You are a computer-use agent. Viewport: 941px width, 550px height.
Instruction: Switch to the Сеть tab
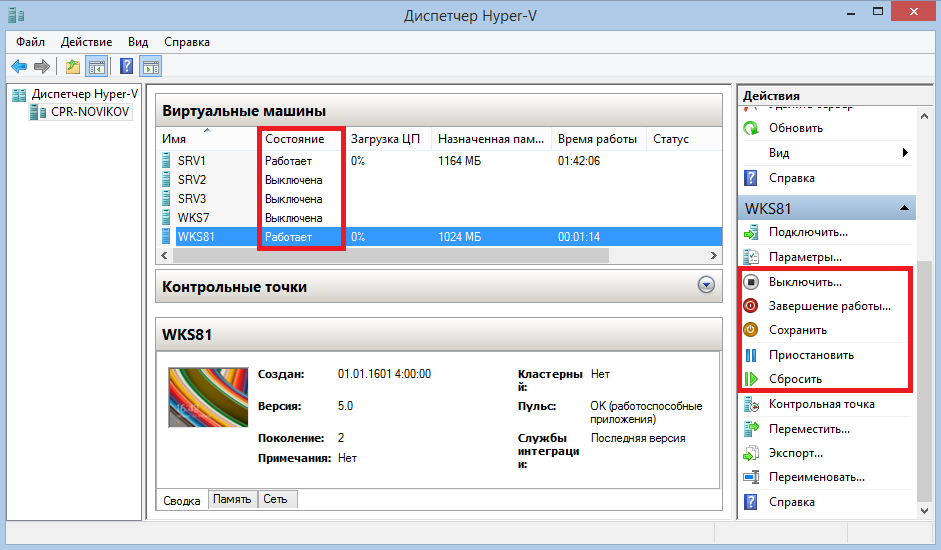coord(277,499)
